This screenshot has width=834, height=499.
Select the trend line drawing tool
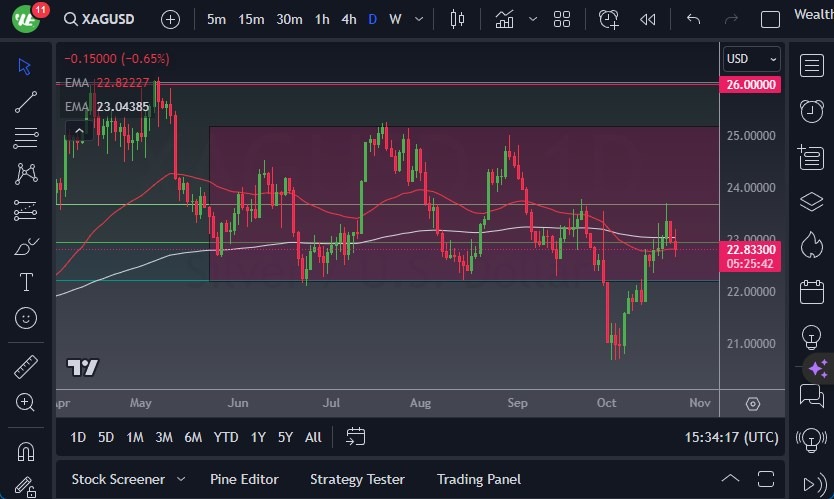point(26,102)
